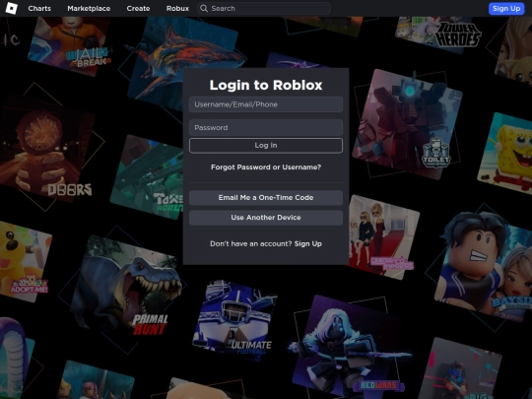
Task: Click the Log In button
Action: click(x=266, y=146)
